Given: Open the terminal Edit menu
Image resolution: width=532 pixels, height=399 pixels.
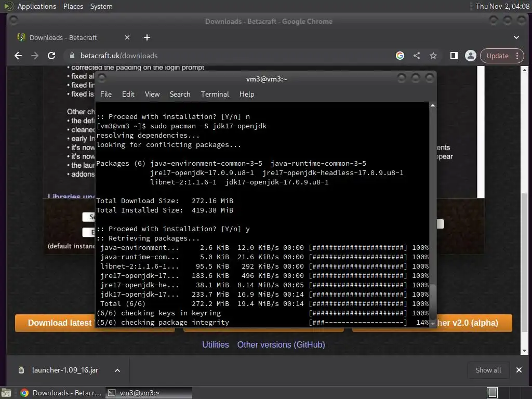Looking at the screenshot, I should click(128, 94).
